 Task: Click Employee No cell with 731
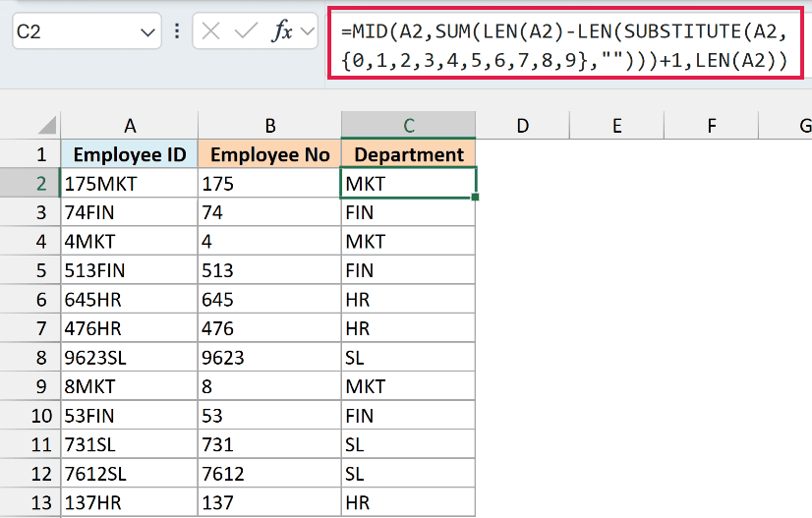269,444
